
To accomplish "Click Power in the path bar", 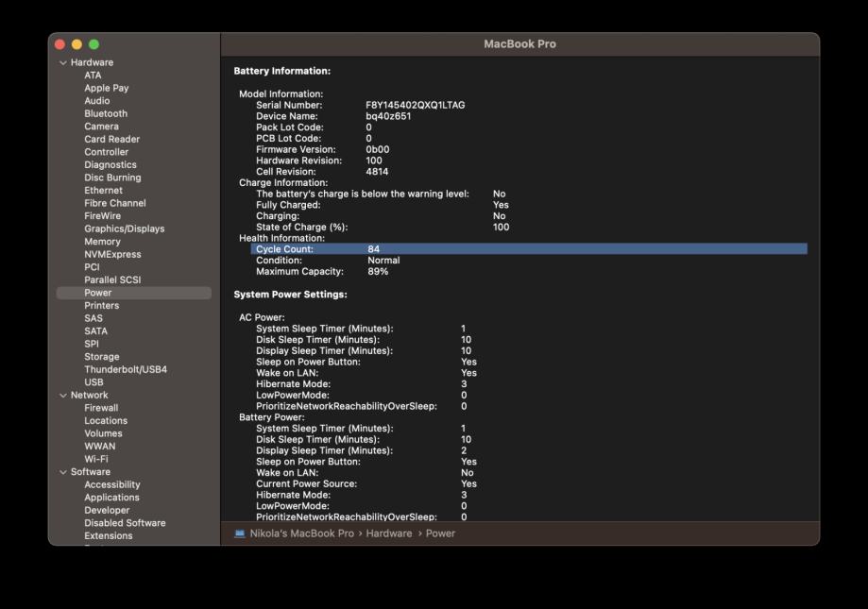I will point(441,533).
